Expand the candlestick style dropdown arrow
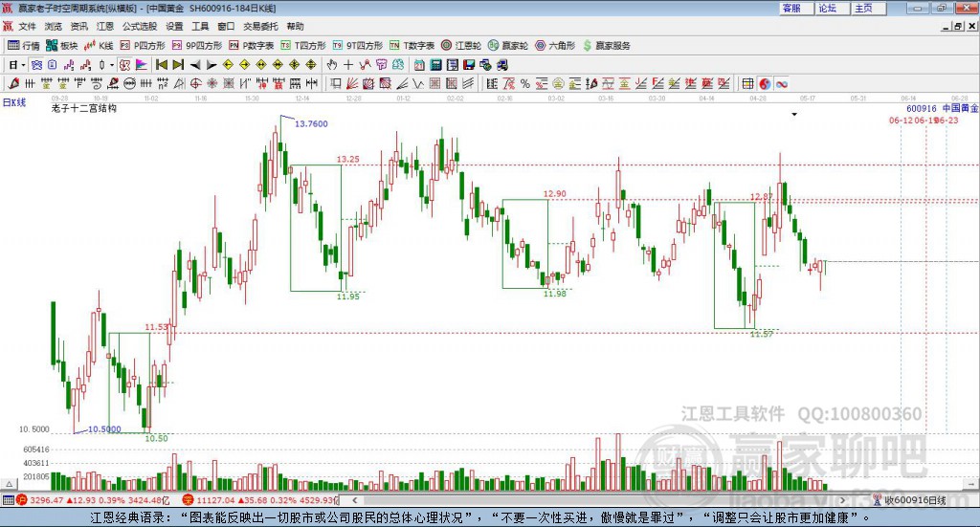 (112, 65)
